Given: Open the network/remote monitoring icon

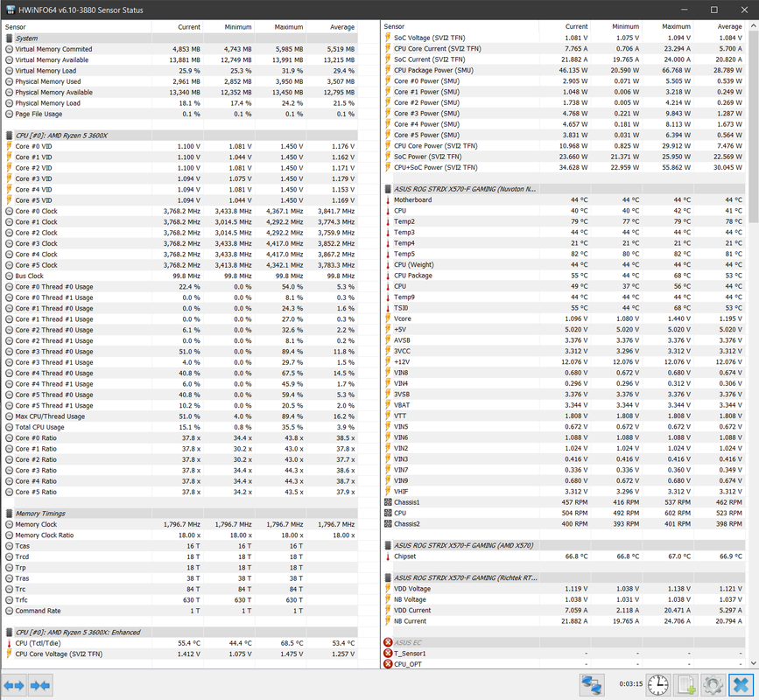Looking at the screenshot, I should coord(592,685).
